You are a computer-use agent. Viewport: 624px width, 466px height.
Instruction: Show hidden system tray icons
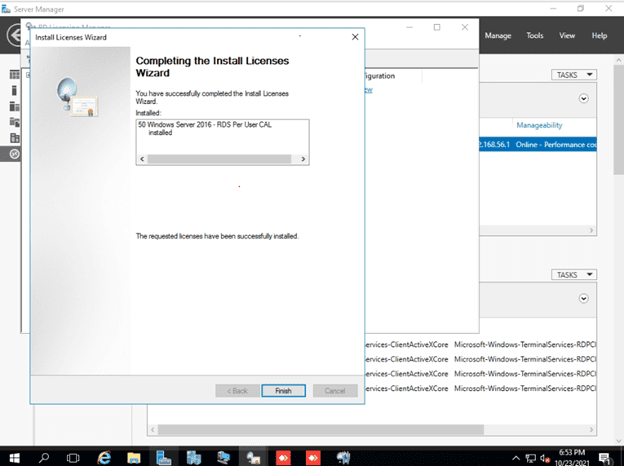click(x=516, y=458)
